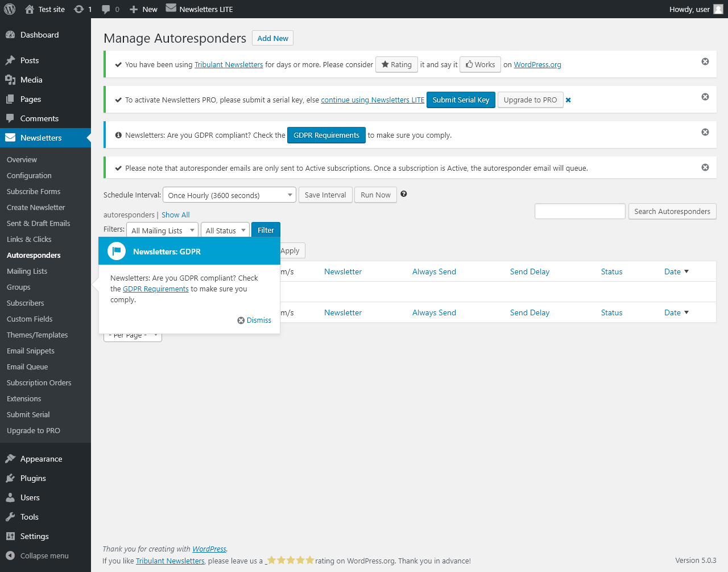Dismiss the rating request notice
Viewport: 728px width, 572px height.
point(705,61)
